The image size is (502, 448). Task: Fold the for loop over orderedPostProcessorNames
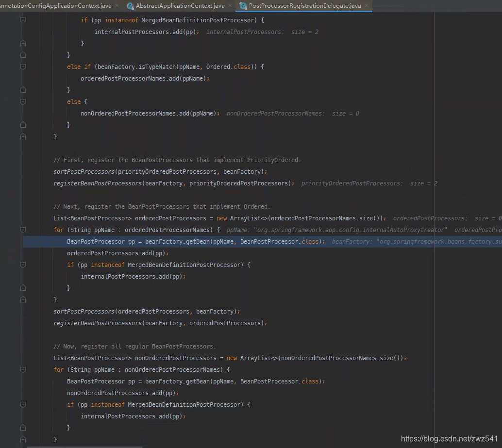(23, 230)
